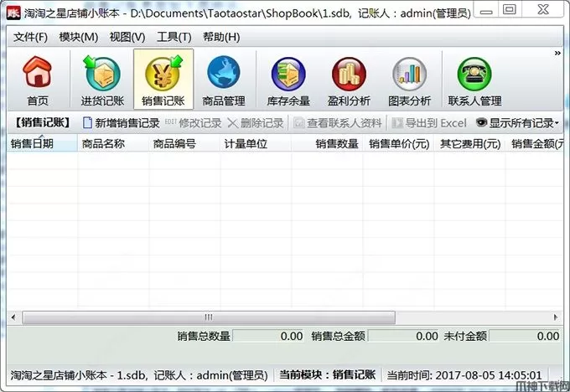570x392 pixels.
Task: Open the 文件(F) menu
Action: point(30,37)
